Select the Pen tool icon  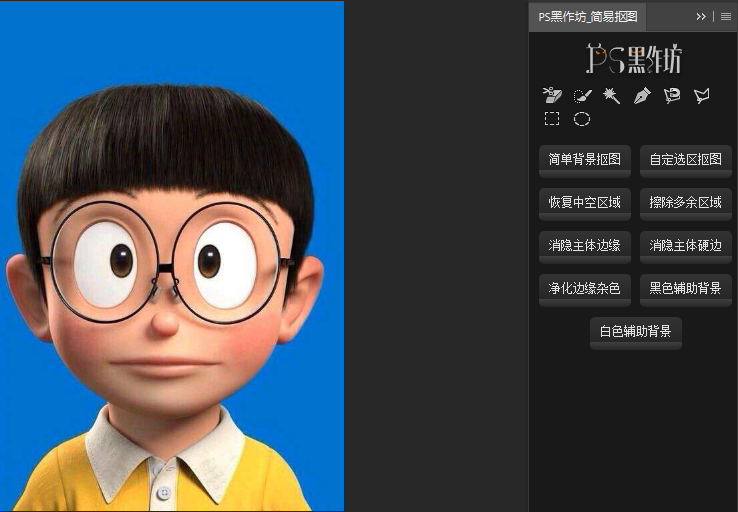click(642, 95)
